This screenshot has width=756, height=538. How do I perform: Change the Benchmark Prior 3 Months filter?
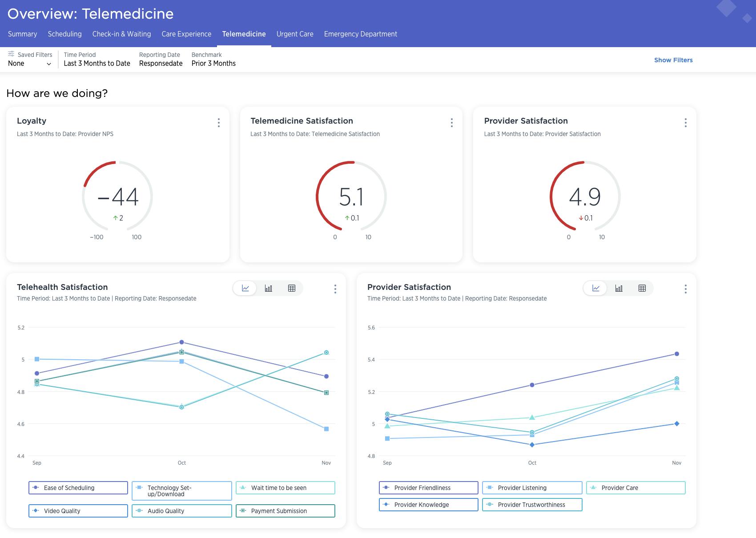click(x=213, y=64)
